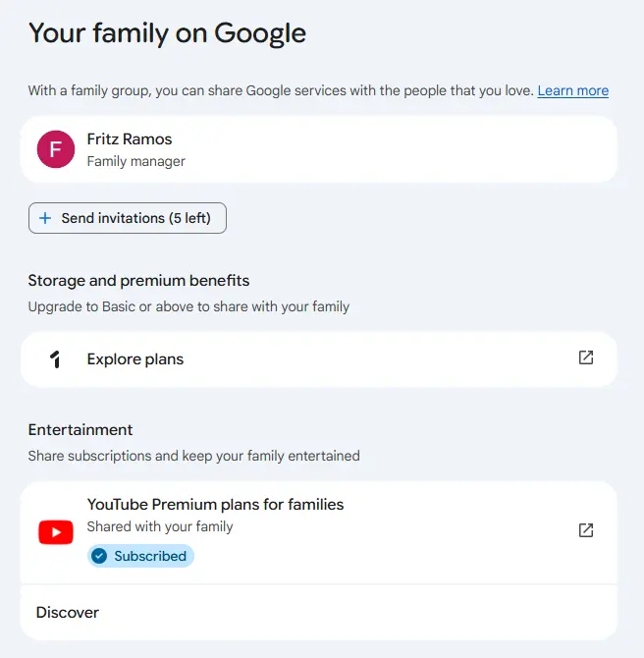644x658 pixels.
Task: Click the YouTube logo icon
Action: tap(56, 532)
